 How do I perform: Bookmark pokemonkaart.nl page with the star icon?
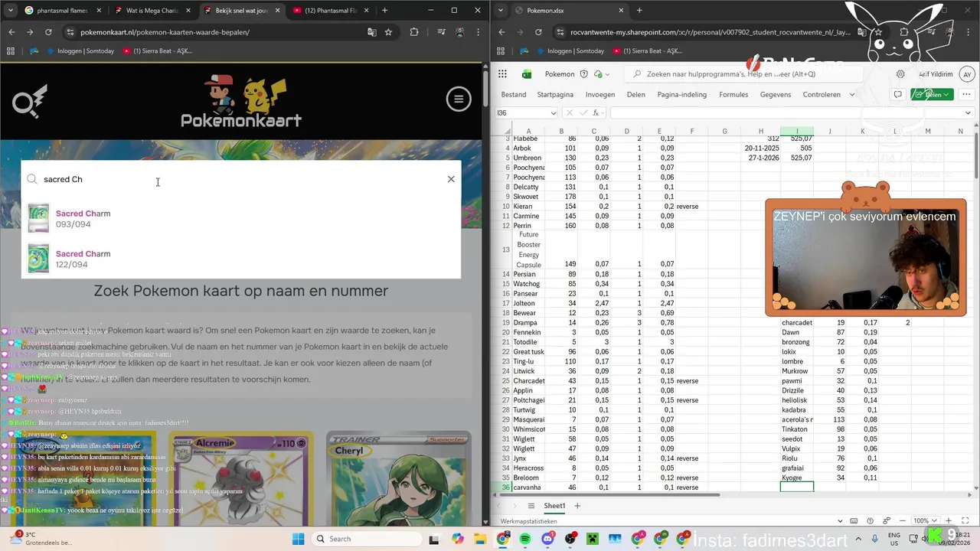(x=389, y=32)
